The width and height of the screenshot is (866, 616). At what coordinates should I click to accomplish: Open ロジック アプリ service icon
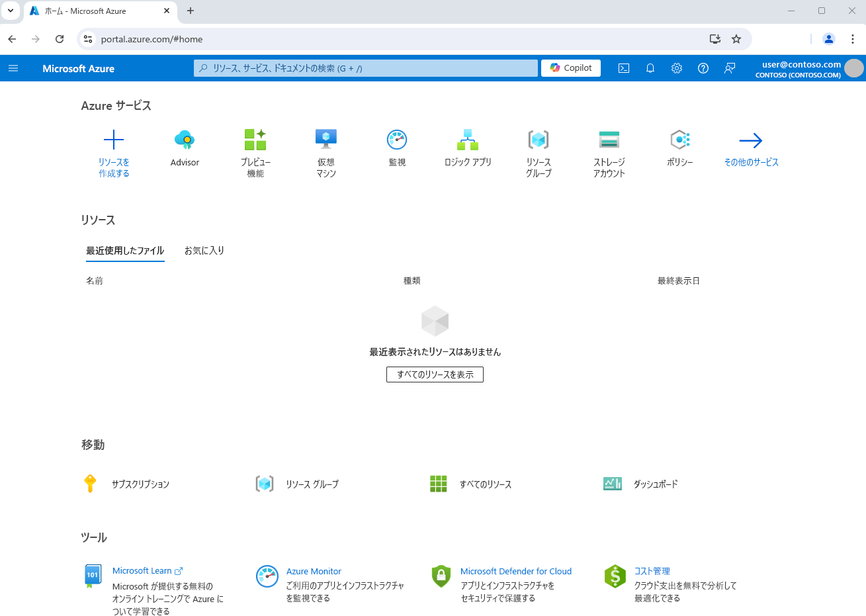468,140
